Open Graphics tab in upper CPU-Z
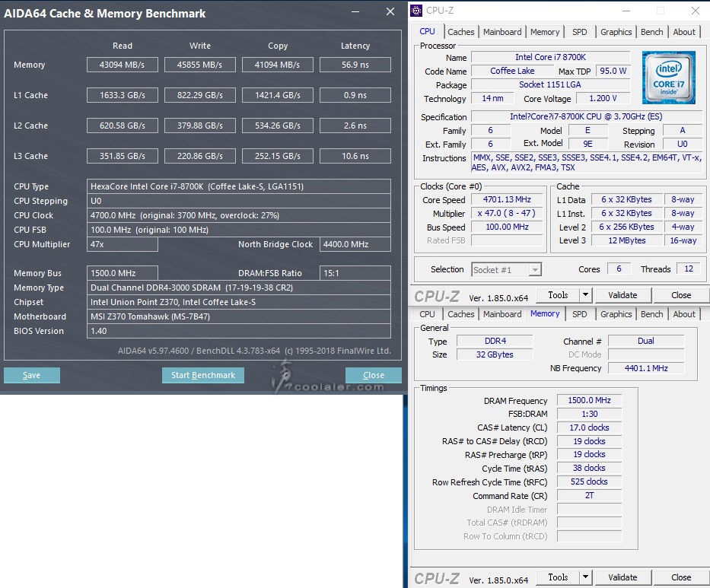The height and width of the screenshot is (588, 710). click(x=616, y=32)
